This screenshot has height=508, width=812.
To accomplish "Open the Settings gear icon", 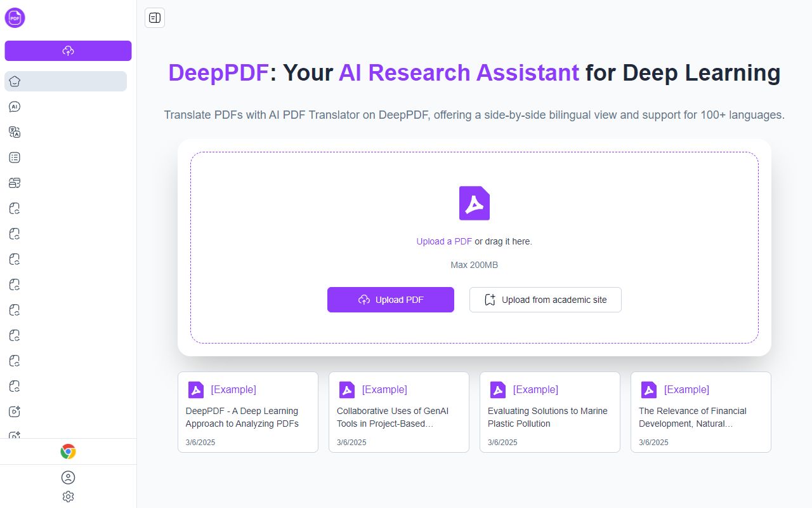I will pyautogui.click(x=68, y=496).
